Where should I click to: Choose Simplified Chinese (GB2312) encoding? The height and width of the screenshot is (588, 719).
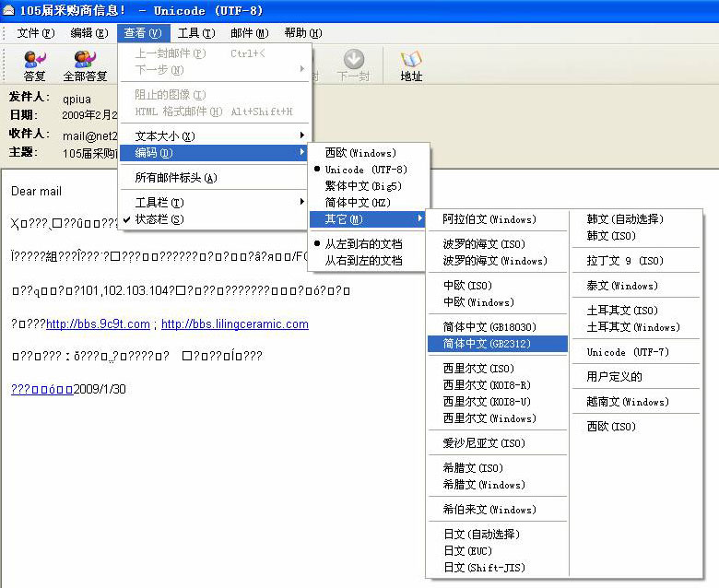click(489, 344)
